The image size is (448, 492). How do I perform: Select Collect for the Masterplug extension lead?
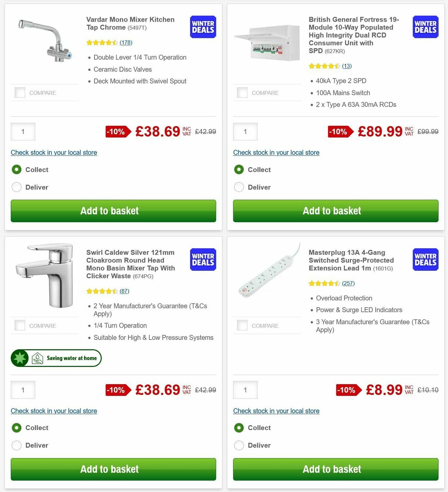pos(239,428)
